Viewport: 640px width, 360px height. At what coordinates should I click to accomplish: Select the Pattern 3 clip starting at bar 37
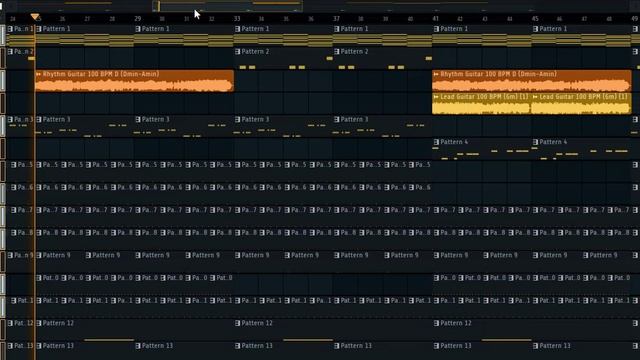(x=383, y=127)
